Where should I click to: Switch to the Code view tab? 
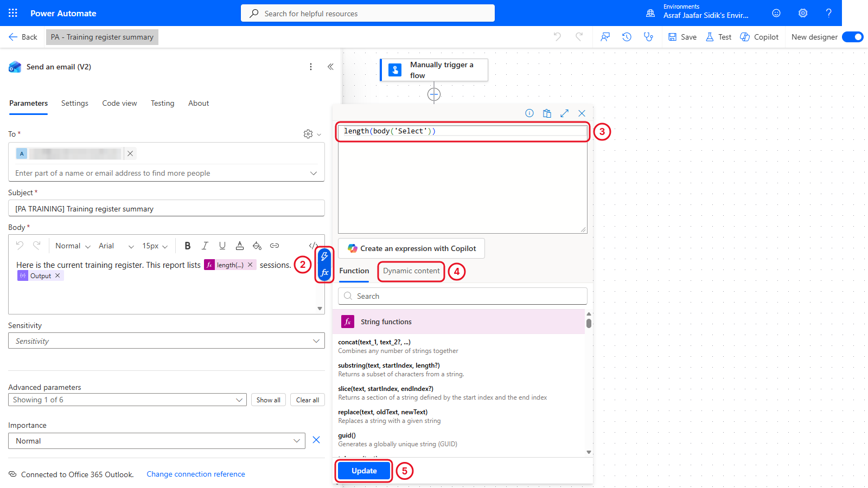point(119,103)
